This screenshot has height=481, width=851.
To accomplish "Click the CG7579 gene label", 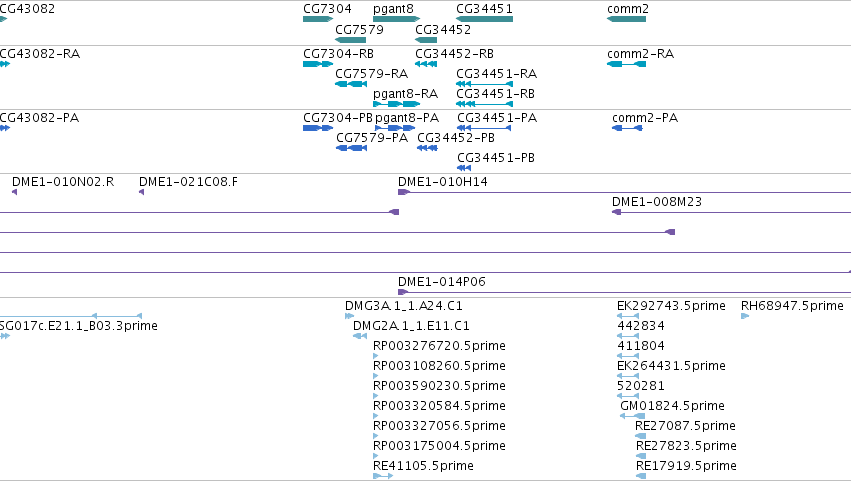I will pos(359,29).
